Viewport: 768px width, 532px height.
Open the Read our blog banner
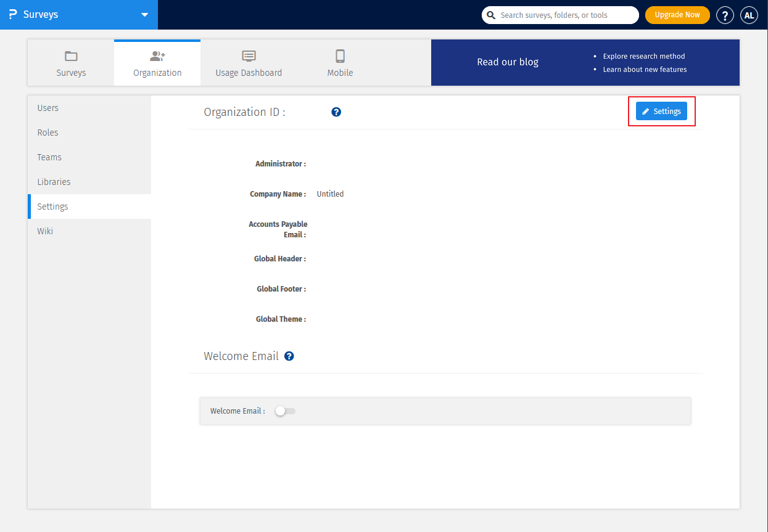pyautogui.click(x=585, y=63)
